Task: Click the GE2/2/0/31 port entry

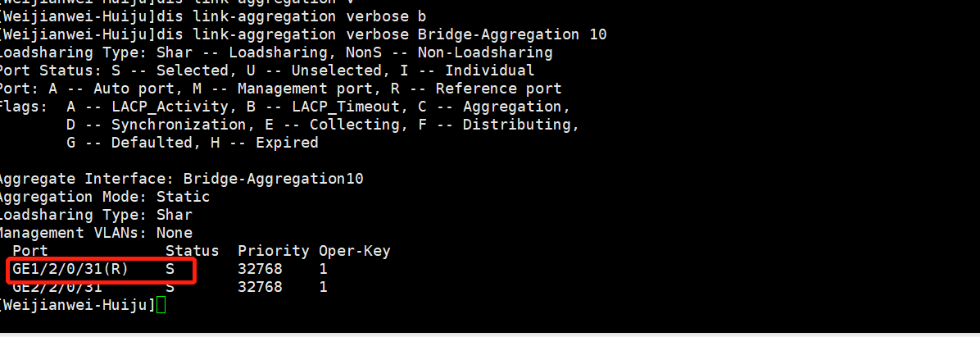Action: 57,287
